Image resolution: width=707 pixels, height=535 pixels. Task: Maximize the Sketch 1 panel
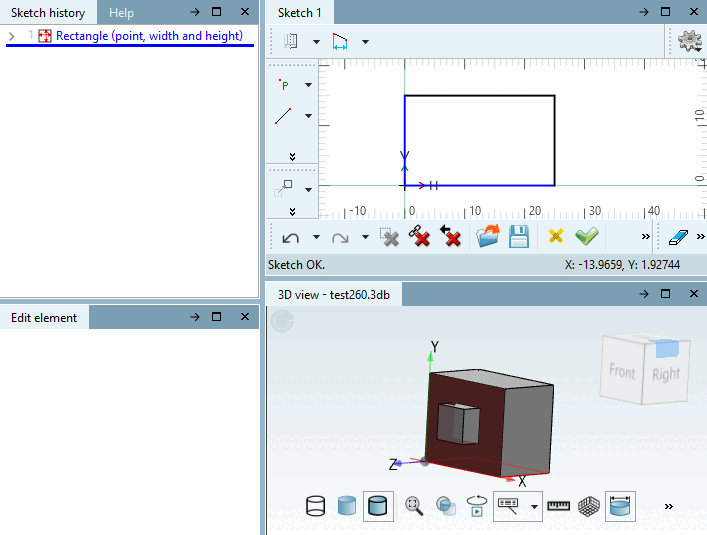(666, 12)
